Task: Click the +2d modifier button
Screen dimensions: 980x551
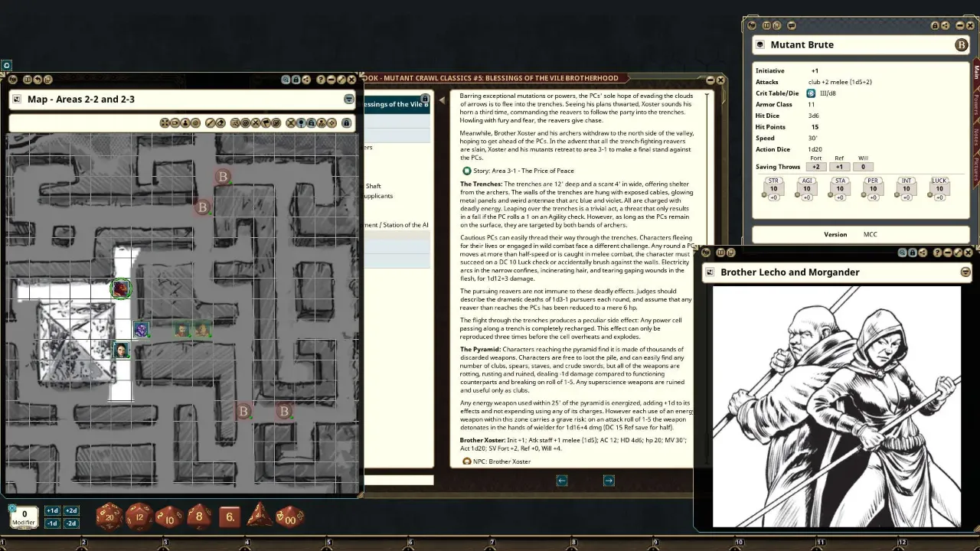Action: [71, 510]
